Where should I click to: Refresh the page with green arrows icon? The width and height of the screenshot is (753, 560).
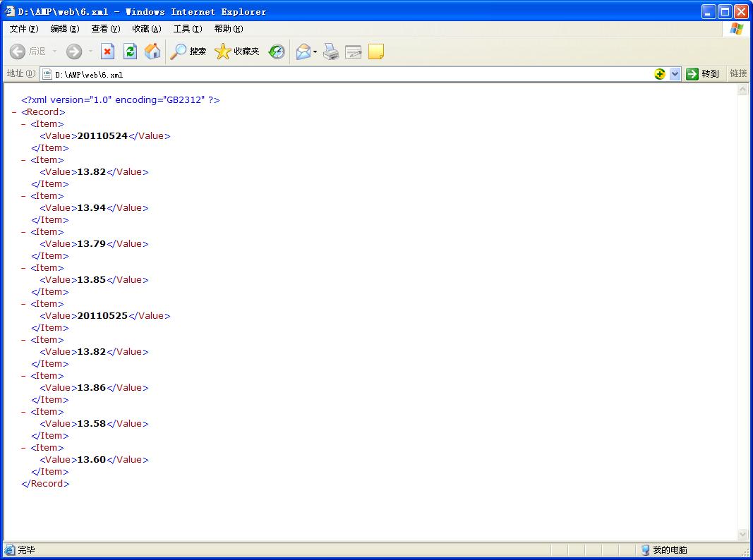tap(130, 51)
